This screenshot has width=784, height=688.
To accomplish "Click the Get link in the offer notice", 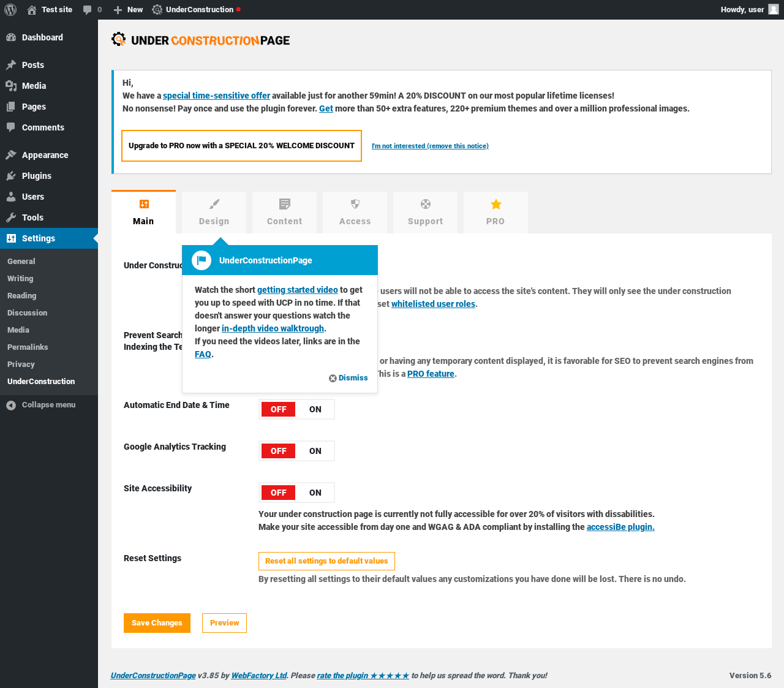I will [326, 108].
